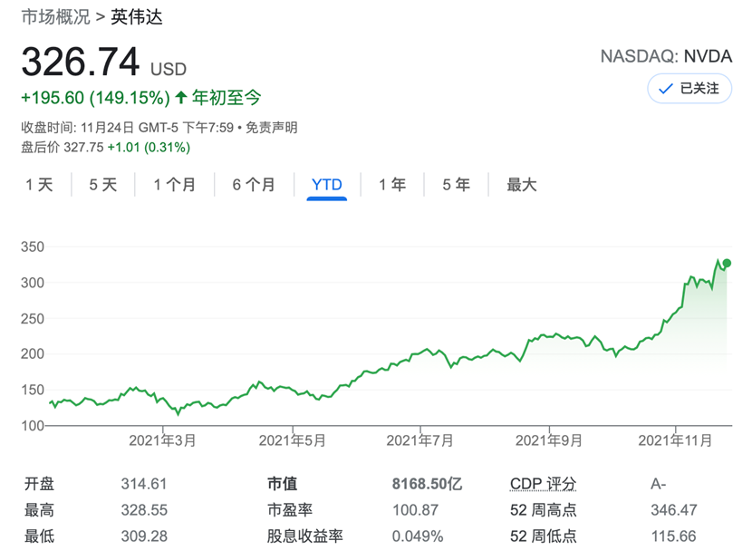752x560 pixels.
Task: Click the 326.74 stock price
Action: 81,62
